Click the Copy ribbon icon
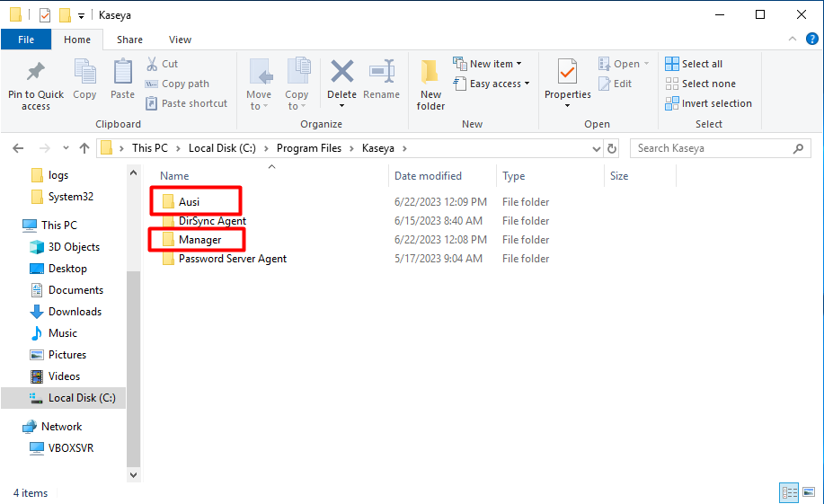 [84, 72]
